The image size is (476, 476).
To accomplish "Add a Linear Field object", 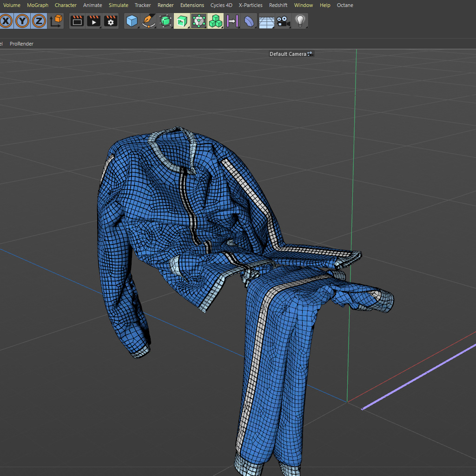I will (232, 21).
